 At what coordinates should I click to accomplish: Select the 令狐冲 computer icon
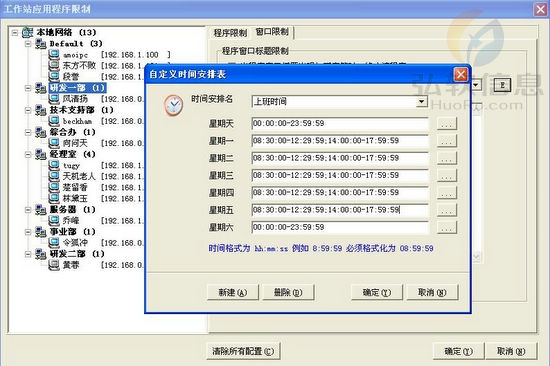pyautogui.click(x=54, y=242)
